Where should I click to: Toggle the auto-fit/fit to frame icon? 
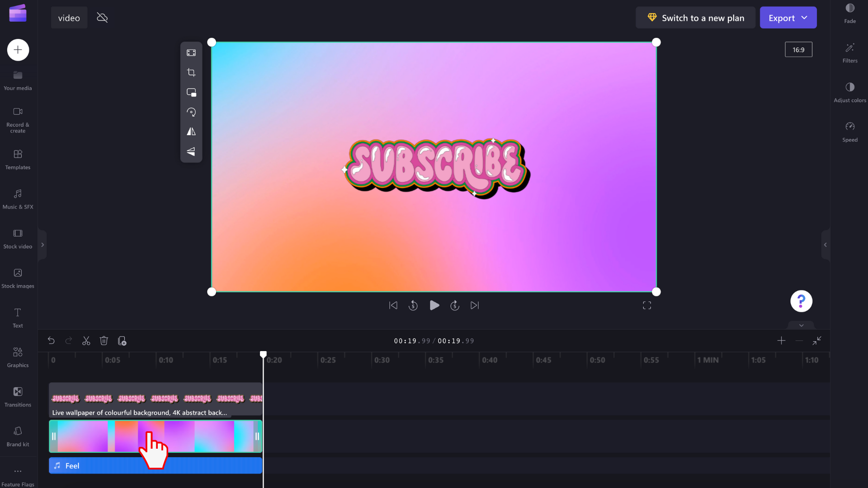[191, 53]
